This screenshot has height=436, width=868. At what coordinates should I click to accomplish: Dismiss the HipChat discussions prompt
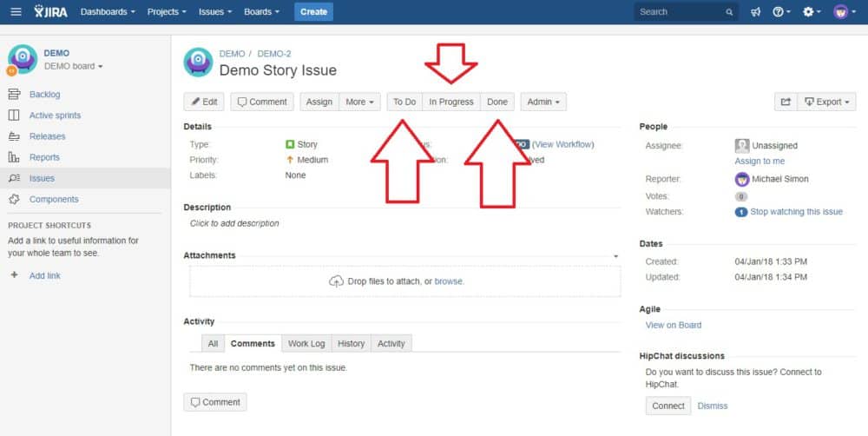[713, 406]
